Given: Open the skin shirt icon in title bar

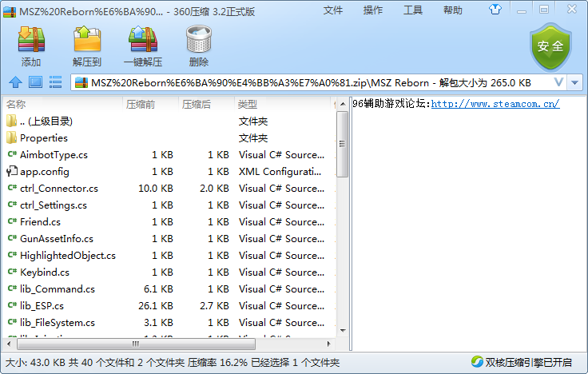Looking at the screenshot, I should pos(496,10).
